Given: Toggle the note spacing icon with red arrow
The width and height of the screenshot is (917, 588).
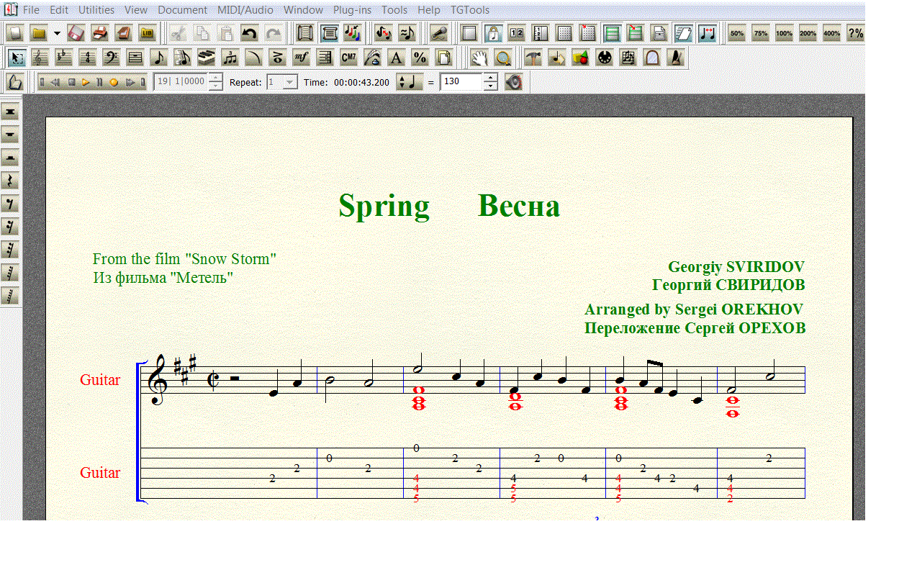Looking at the screenshot, I should coord(707,32).
